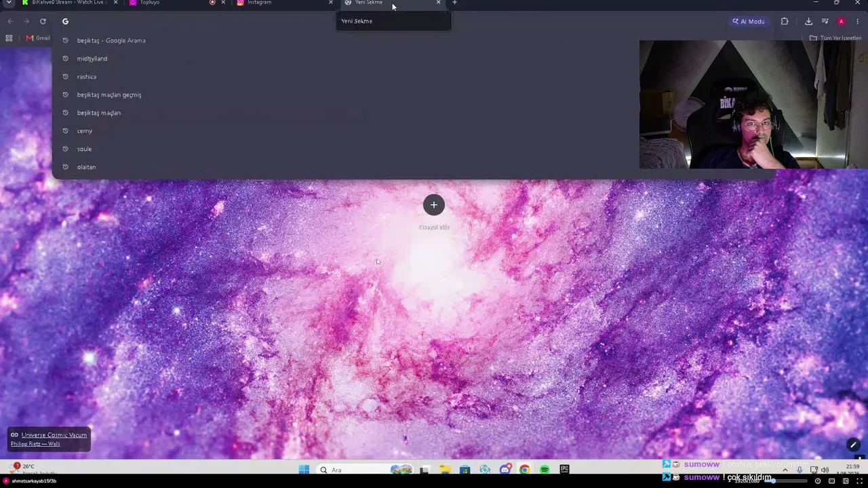Image resolution: width=868 pixels, height=488 pixels.
Task: Click the browser forward arrow
Action: 26,22
